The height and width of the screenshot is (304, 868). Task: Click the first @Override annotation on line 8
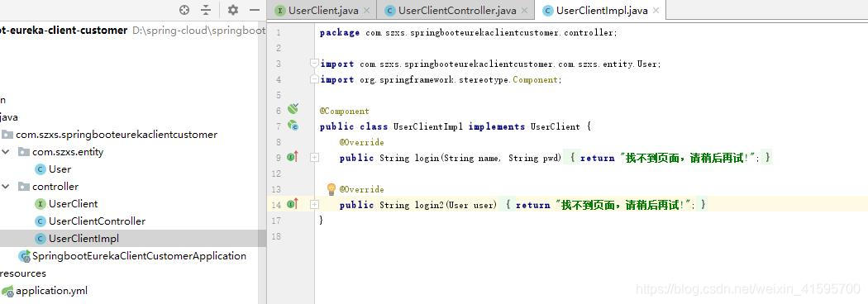coord(362,143)
